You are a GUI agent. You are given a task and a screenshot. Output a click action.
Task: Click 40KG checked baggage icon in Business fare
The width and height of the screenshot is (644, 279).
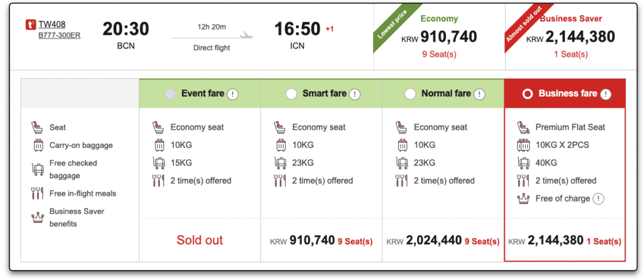pyautogui.click(x=523, y=163)
